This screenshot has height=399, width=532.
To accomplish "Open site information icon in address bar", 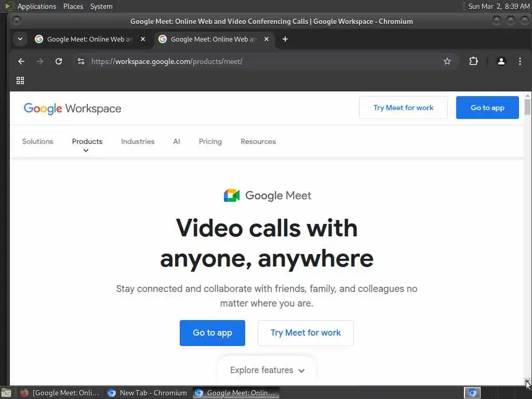I will pos(81,61).
